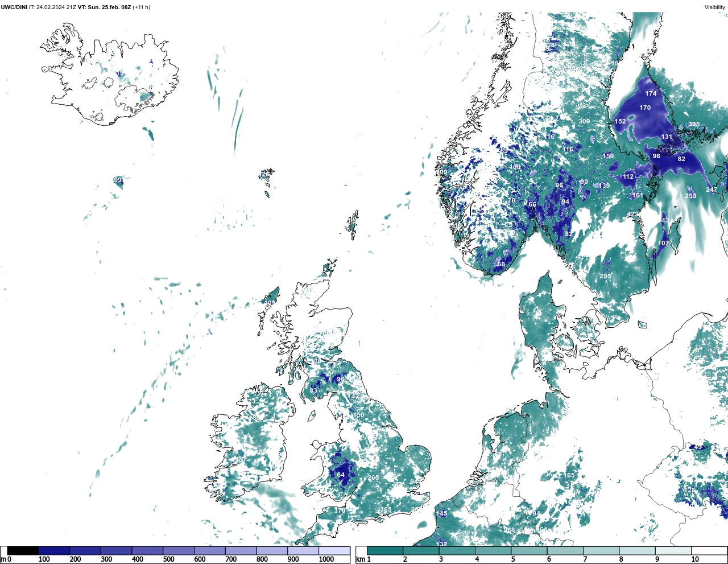Click the '99' visibility value south of Iceland
Image resolution: width=728 pixels, height=564 pixels.
tap(118, 180)
